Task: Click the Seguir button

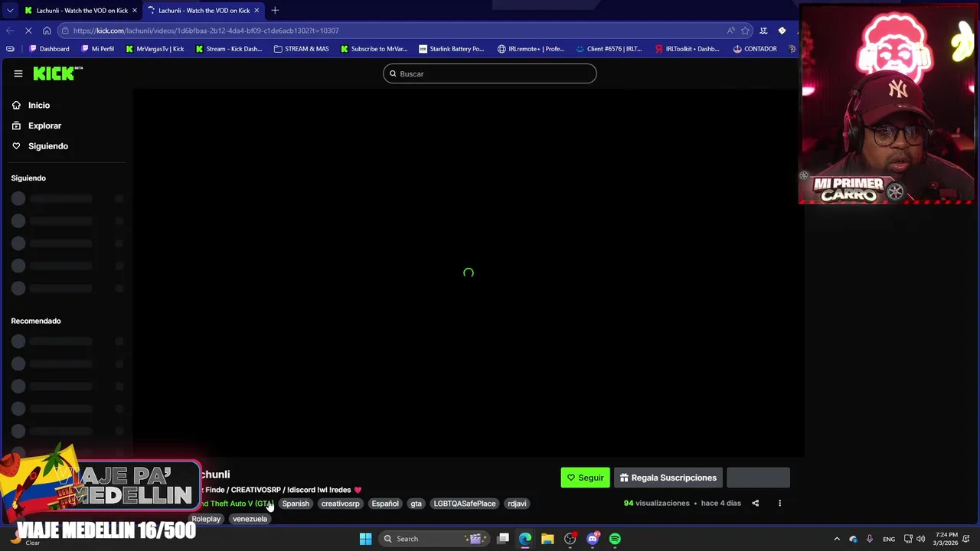Action: point(585,478)
